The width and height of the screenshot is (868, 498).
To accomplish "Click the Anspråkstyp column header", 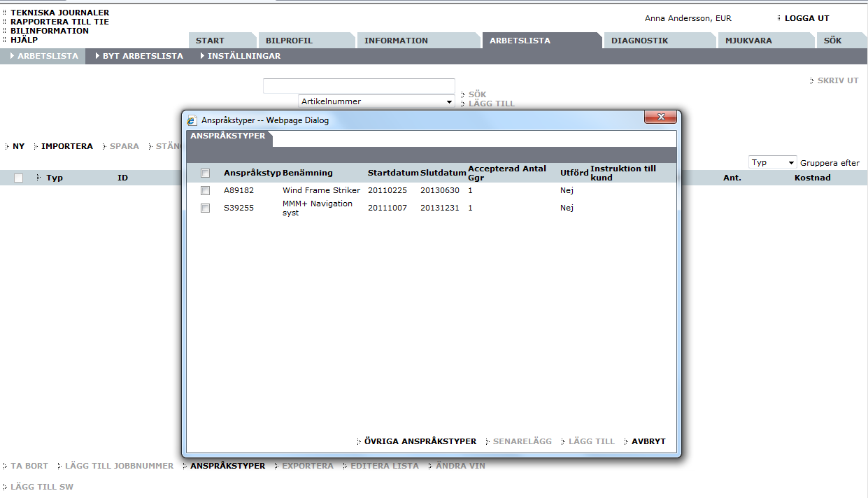I will pos(252,173).
